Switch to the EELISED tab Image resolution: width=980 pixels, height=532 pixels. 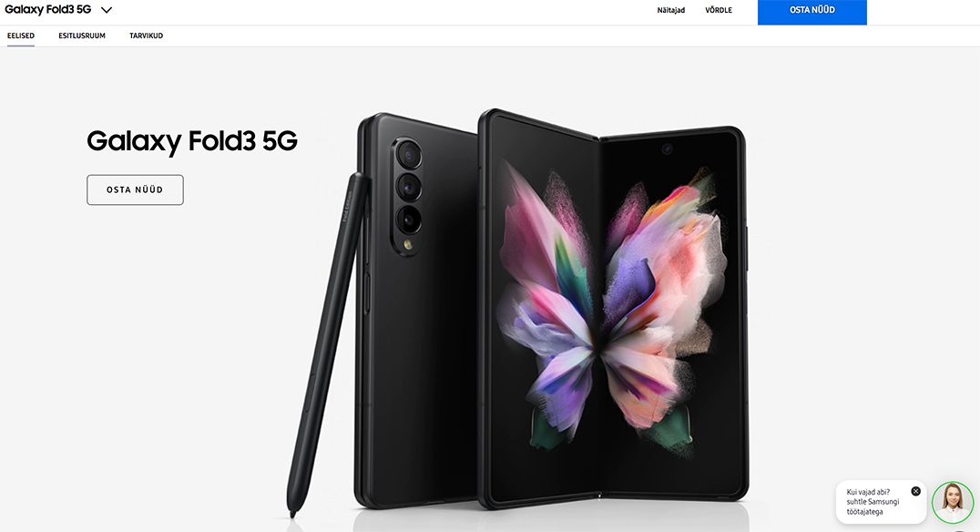[21, 36]
